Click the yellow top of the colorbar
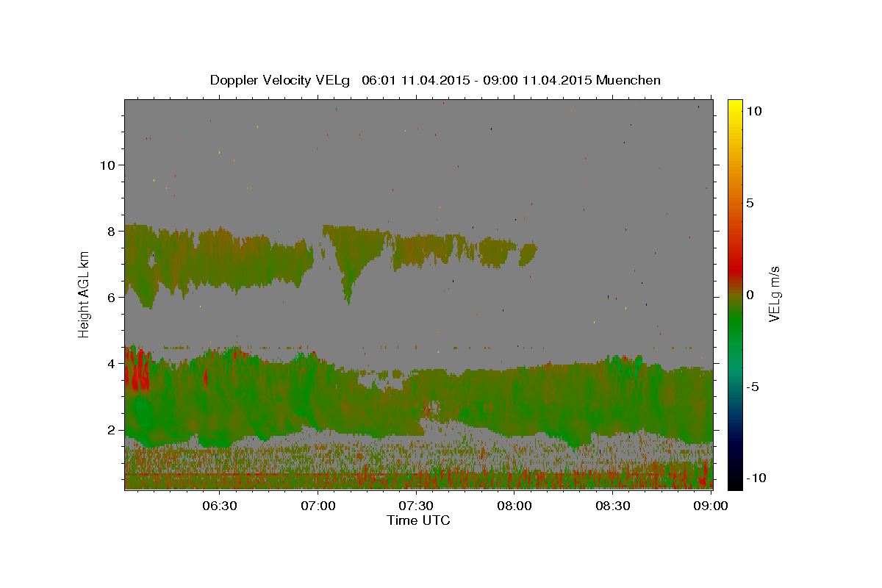Viewport: 882px width, 588px height. point(734,107)
